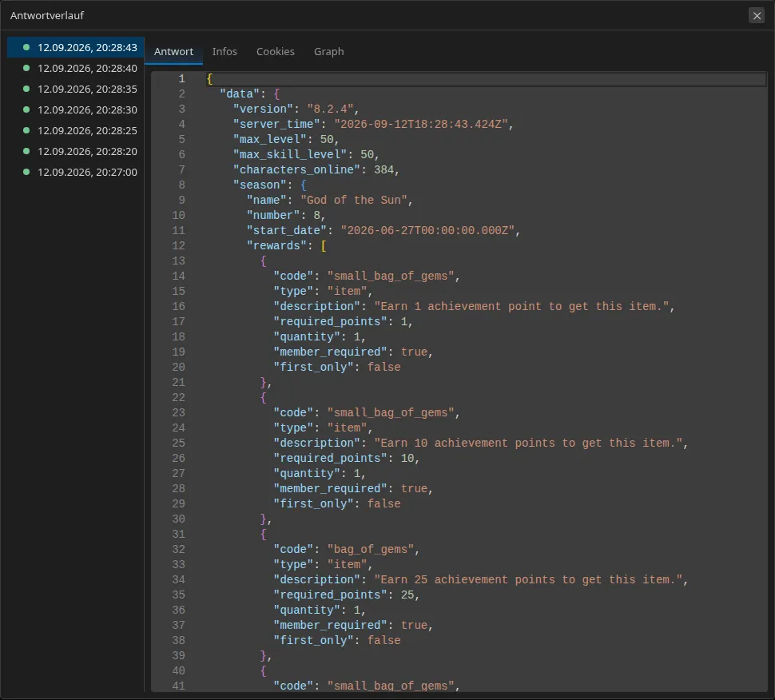This screenshot has height=700, width=775.
Task: Click the "code": "small_bag_of_gems" on line 14
Action: (x=368, y=276)
